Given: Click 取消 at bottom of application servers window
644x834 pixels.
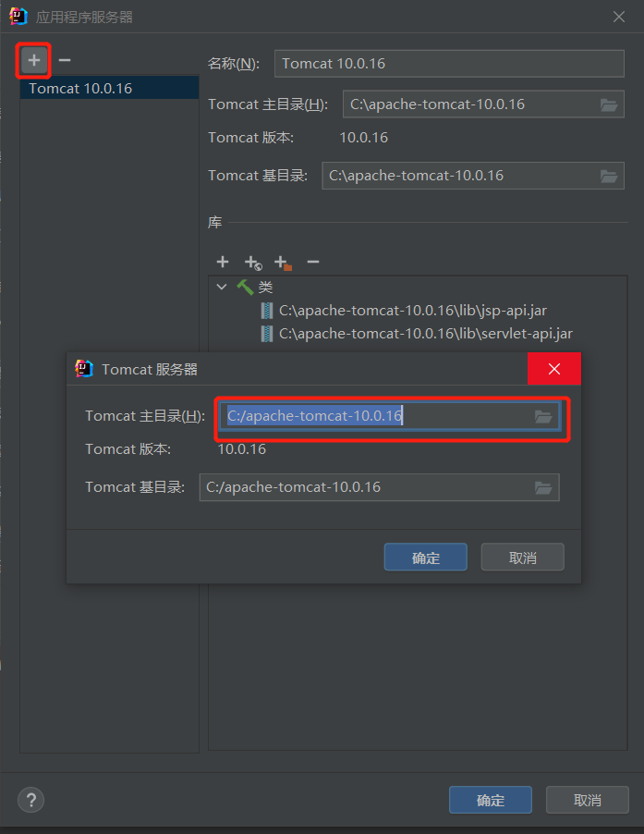Looking at the screenshot, I should pos(587,800).
